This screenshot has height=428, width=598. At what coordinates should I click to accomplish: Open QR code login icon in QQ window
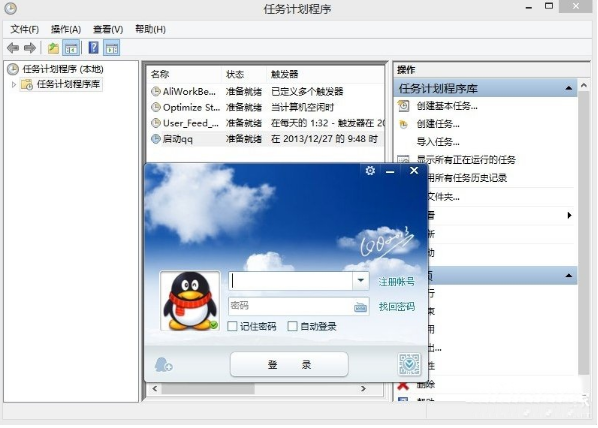tap(409, 364)
